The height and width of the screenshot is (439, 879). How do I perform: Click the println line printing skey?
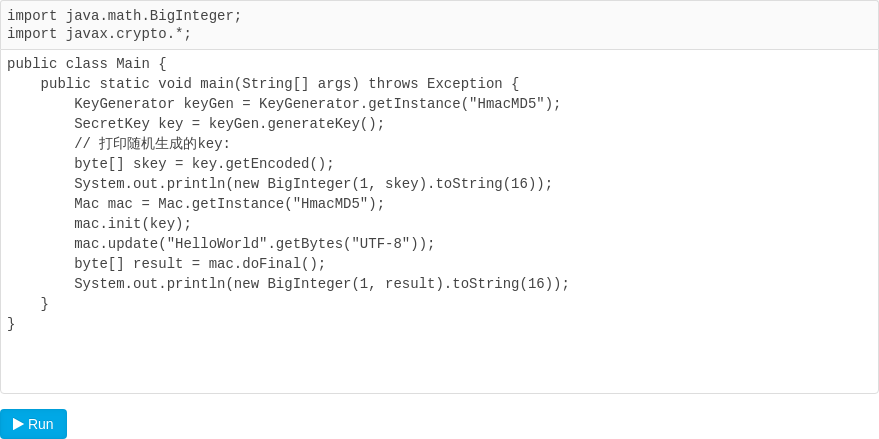click(313, 184)
